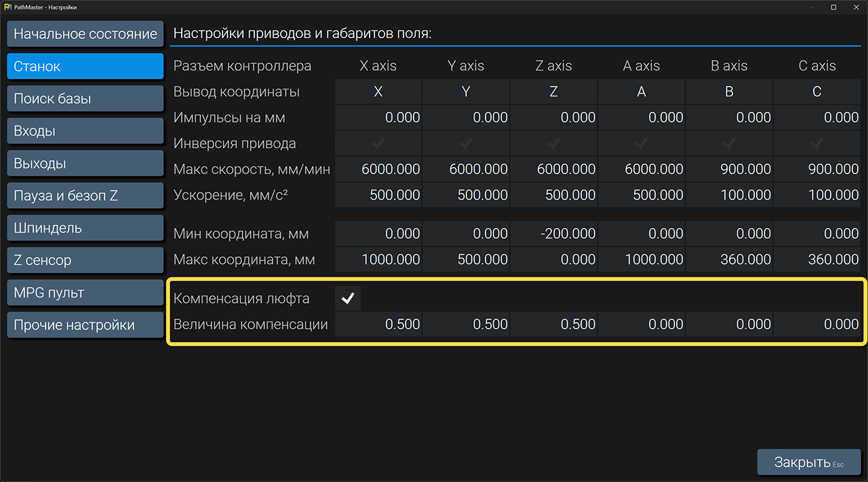Maximize the PathMaster settings window
Screen dimensions: 868x482
click(x=833, y=7)
